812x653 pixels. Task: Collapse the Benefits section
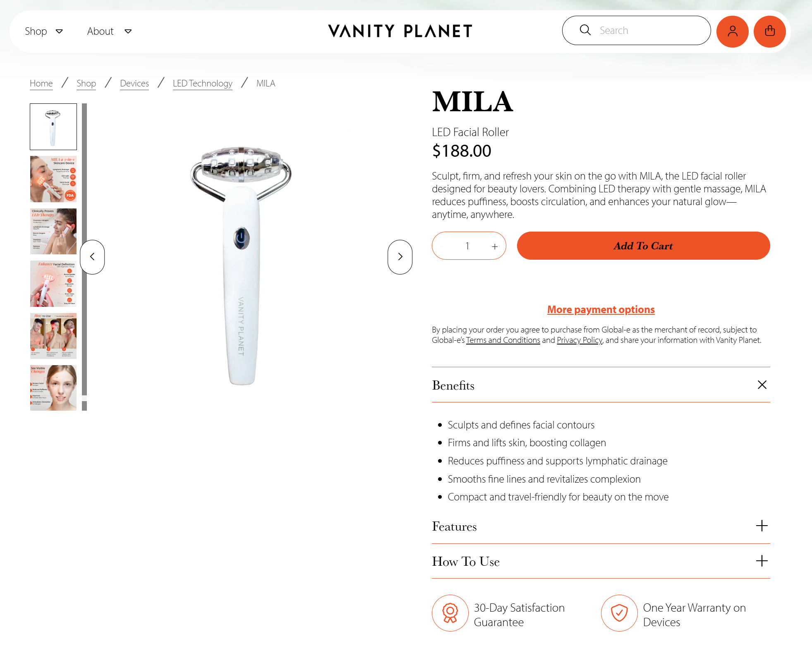point(762,385)
